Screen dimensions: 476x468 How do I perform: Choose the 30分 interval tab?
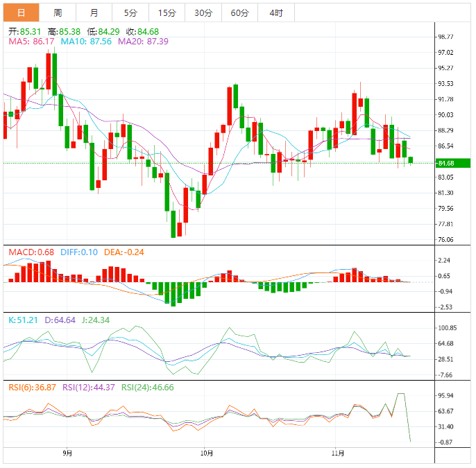pyautogui.click(x=203, y=12)
